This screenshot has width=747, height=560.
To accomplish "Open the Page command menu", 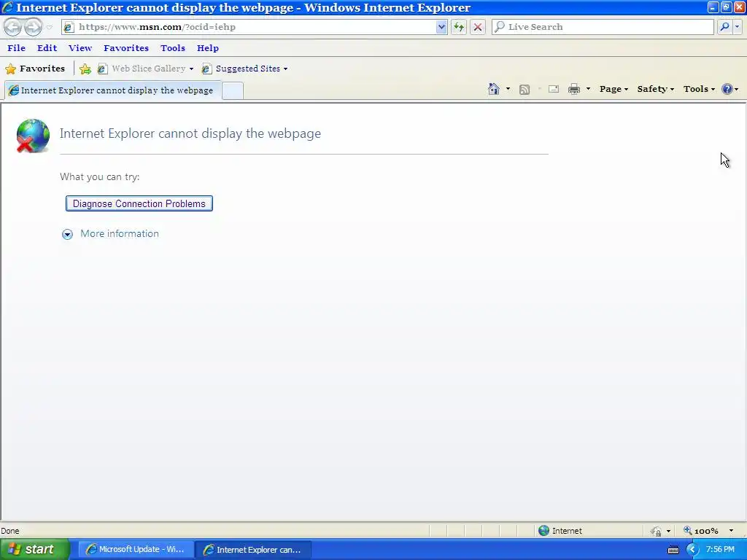I will 614,89.
